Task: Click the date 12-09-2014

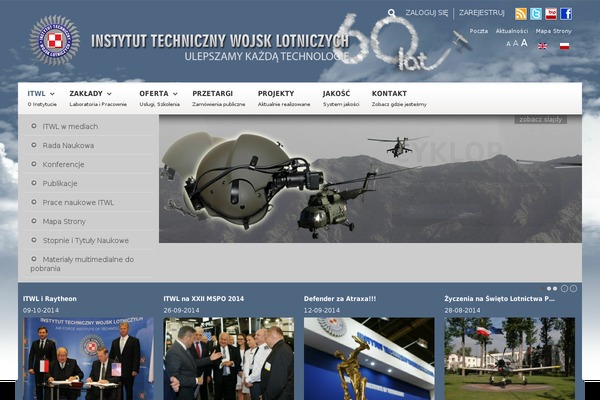Action: pos(322,310)
